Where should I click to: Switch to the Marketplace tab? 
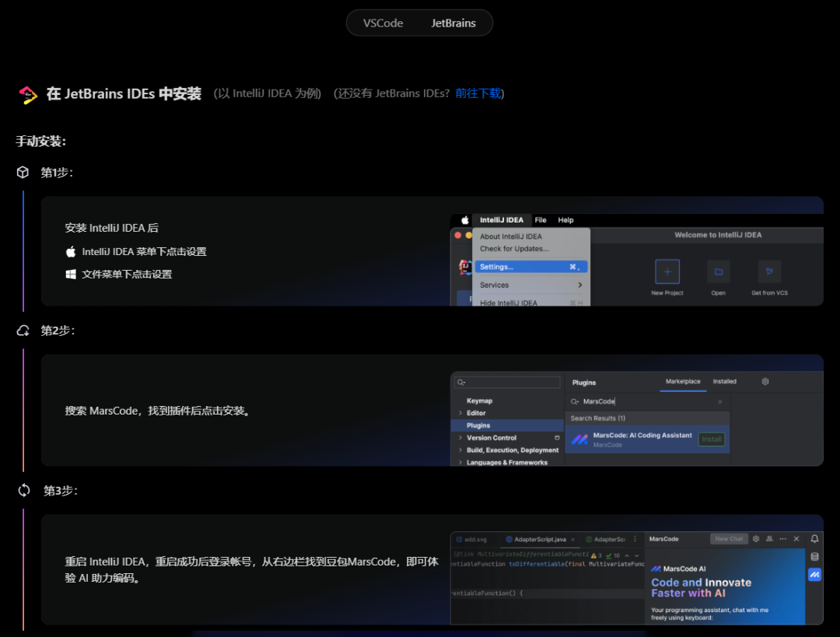(683, 381)
